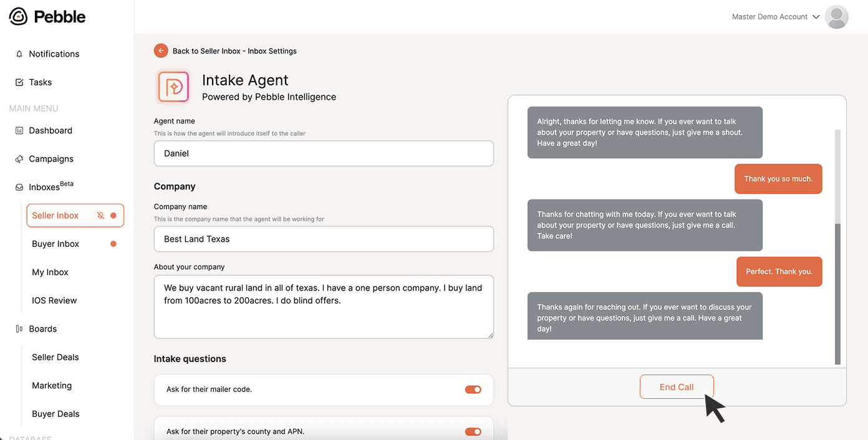Click the 'Intake questions' heading
Screen dimensions: 868x440
[x=190, y=359]
